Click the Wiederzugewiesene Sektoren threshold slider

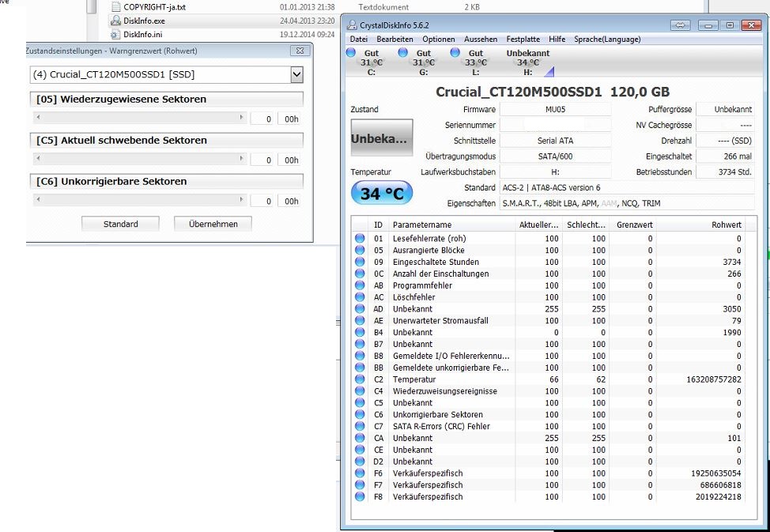pyautogui.click(x=140, y=118)
